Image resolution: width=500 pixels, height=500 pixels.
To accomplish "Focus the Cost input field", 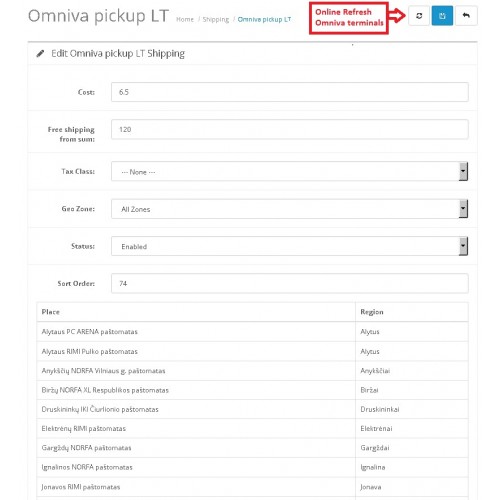I will pyautogui.click(x=290, y=92).
